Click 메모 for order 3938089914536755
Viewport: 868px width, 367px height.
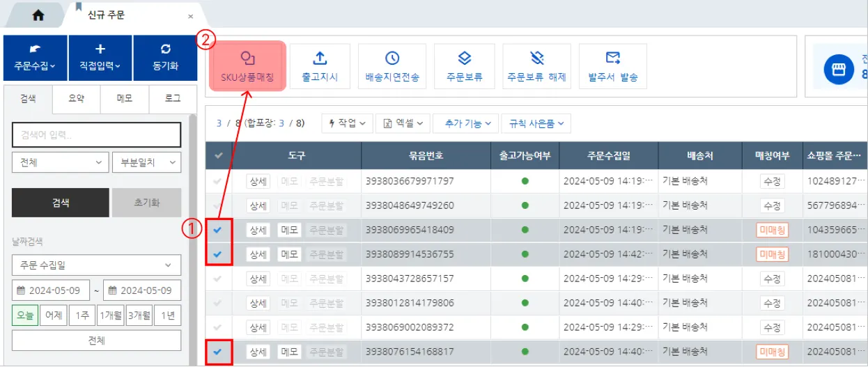coord(289,254)
